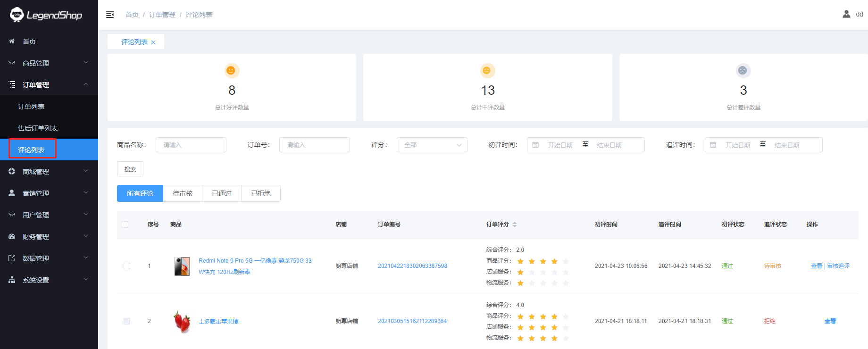Click the sort arrows beside 订单评分 column
The height and width of the screenshot is (349, 868).
click(515, 224)
